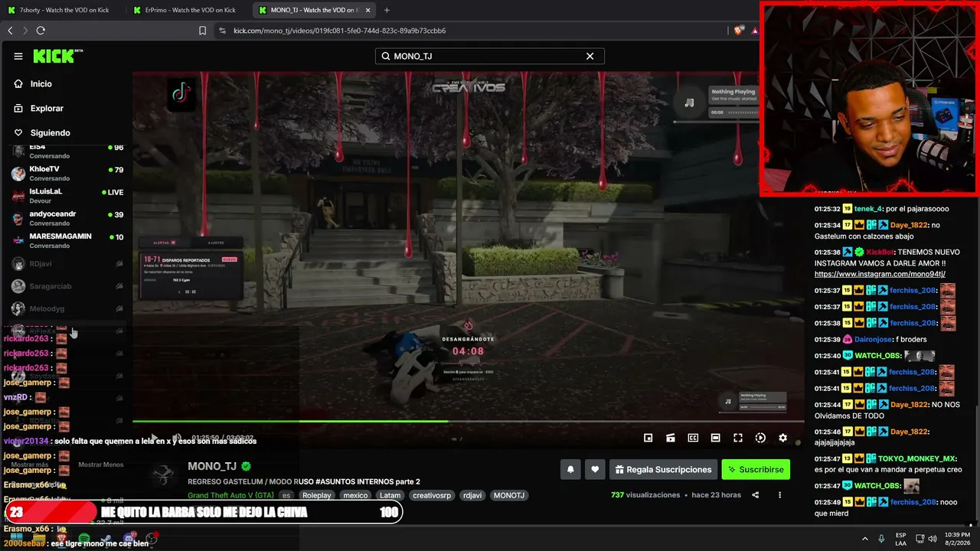This screenshot has width=980, height=551.
Task: Switch to the 7shorty VOD tab
Action: pos(64,10)
